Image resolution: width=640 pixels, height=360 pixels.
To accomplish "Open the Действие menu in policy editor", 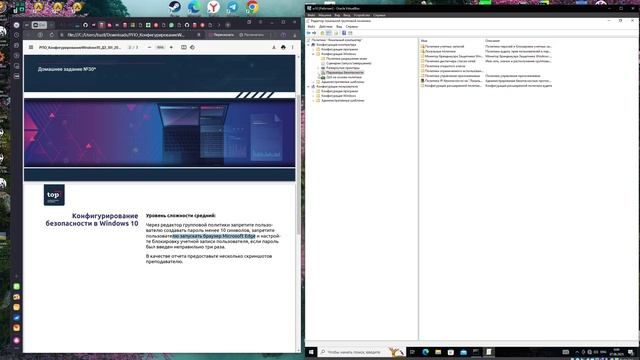I will (325, 27).
